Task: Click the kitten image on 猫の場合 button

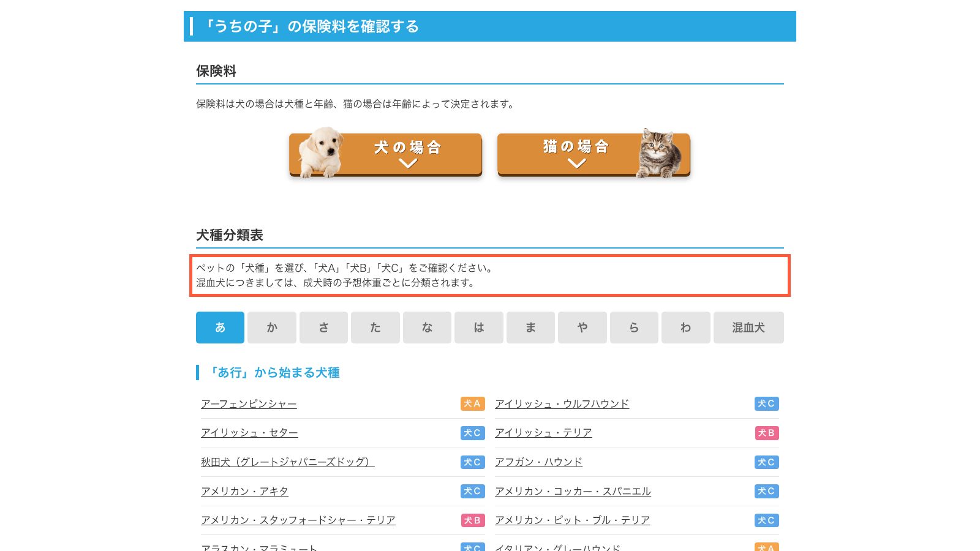Action: click(660, 153)
